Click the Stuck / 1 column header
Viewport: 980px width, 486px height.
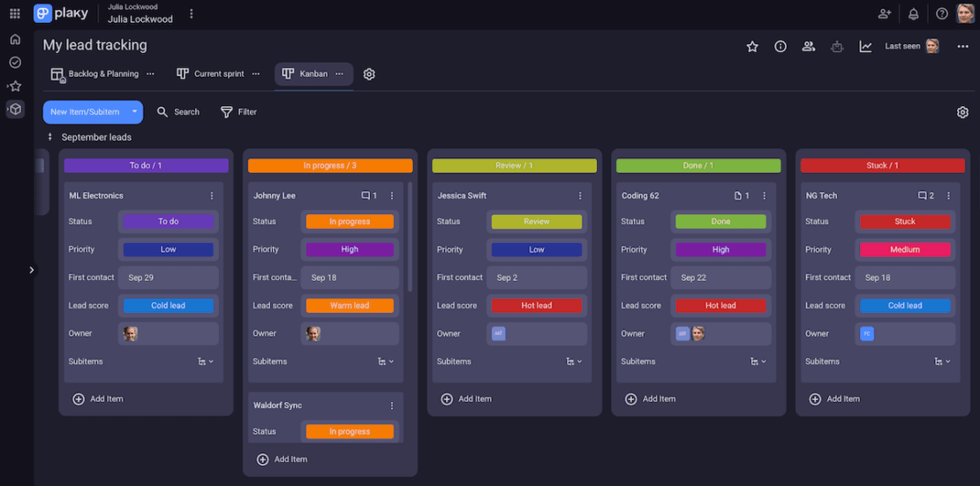pyautogui.click(x=883, y=166)
